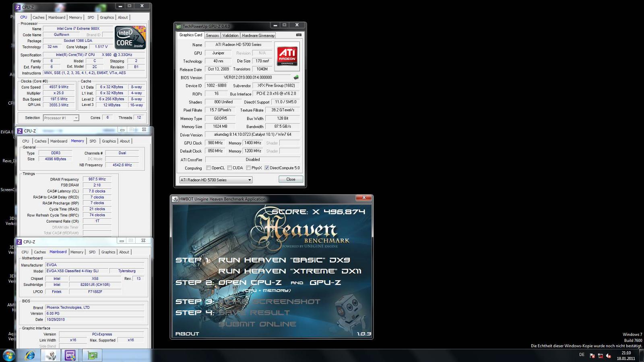Viewport: 644px width, 362px height.
Task: Click the BIOS date 10/29/2010 field
Action: [x=95, y=320]
